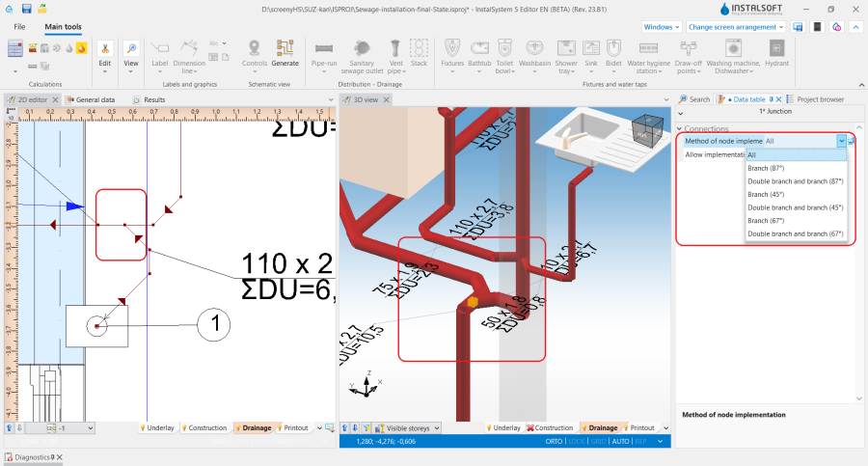Open the Fixtures tool
Screen dimensions: 868x466
click(x=452, y=56)
